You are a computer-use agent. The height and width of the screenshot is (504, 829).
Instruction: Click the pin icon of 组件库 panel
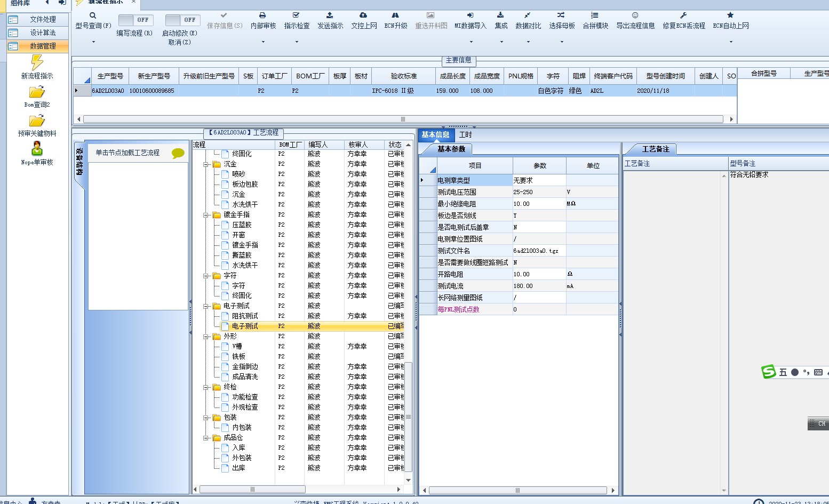click(62, 3)
